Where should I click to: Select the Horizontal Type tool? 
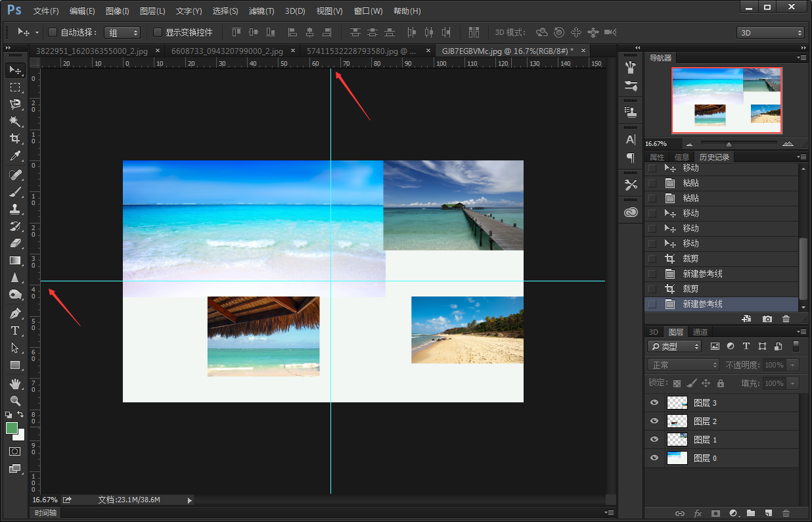coord(14,331)
